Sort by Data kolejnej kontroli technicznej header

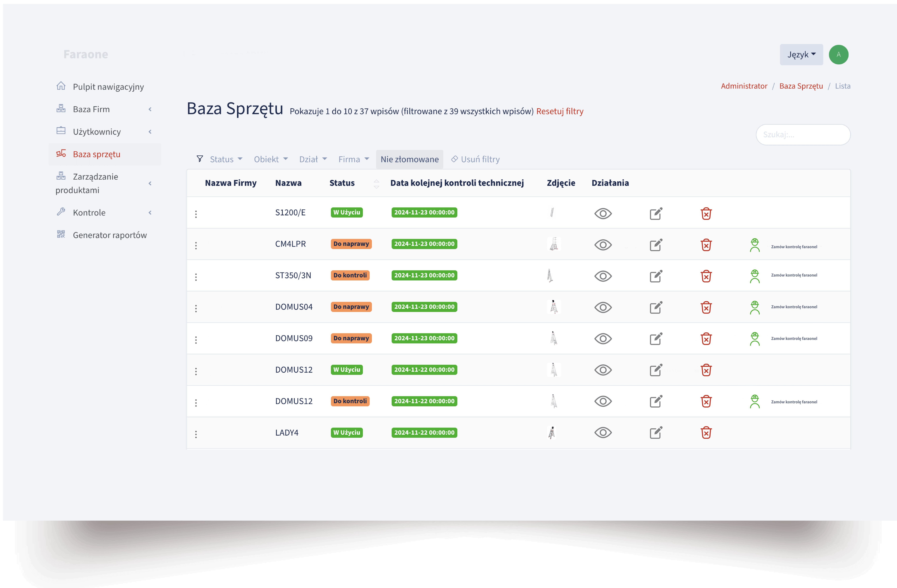click(x=457, y=183)
